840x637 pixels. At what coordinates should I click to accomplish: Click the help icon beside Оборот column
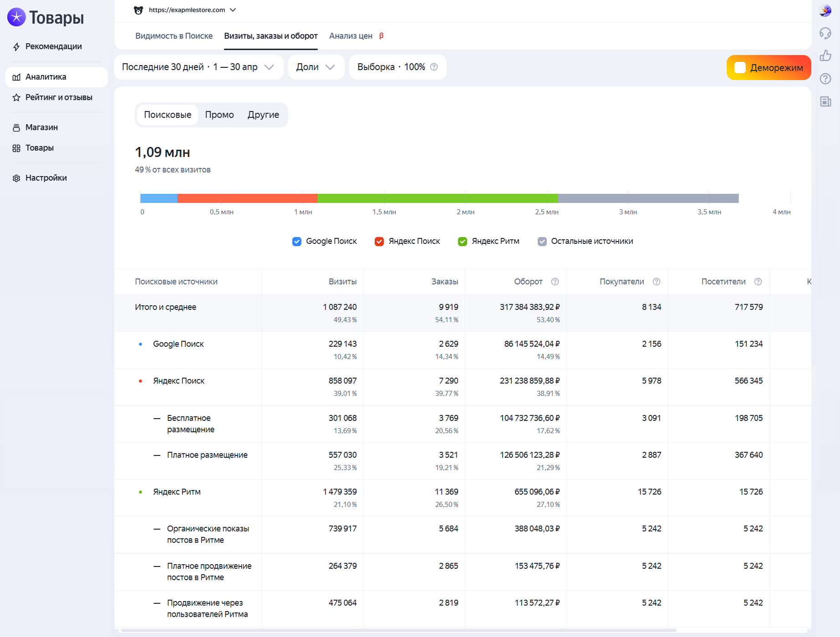click(x=555, y=282)
